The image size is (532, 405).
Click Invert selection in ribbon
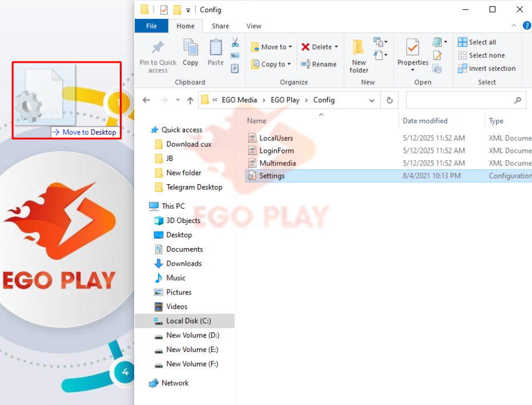pyautogui.click(x=486, y=68)
